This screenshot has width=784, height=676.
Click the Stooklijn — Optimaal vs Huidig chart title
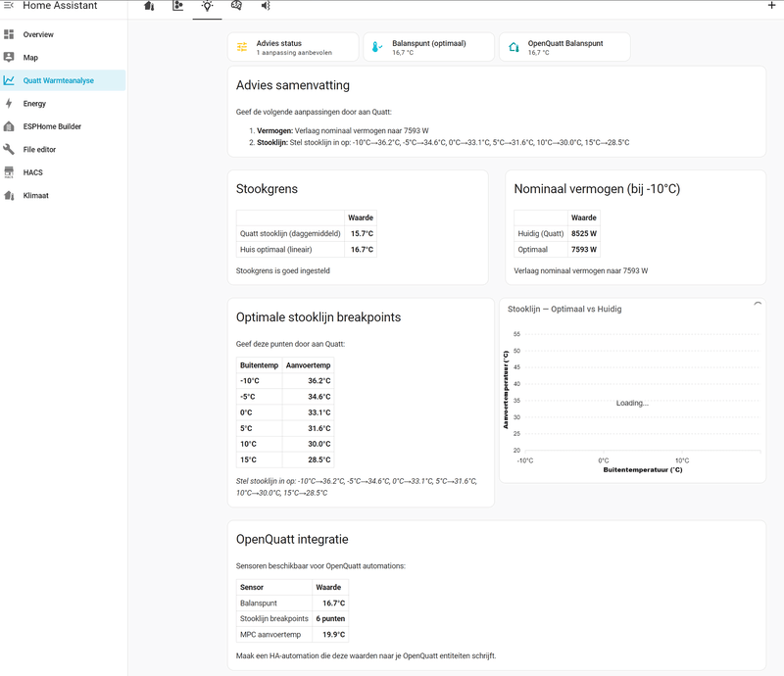coord(564,309)
